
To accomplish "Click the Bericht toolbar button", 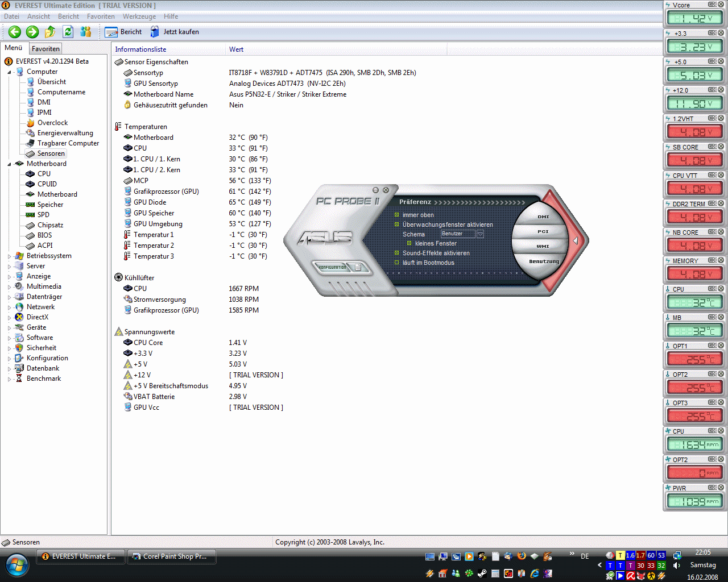I will (x=123, y=32).
